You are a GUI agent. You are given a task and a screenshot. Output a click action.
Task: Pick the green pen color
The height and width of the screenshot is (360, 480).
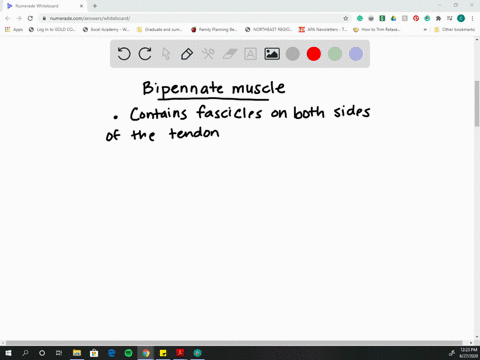[x=335, y=54]
